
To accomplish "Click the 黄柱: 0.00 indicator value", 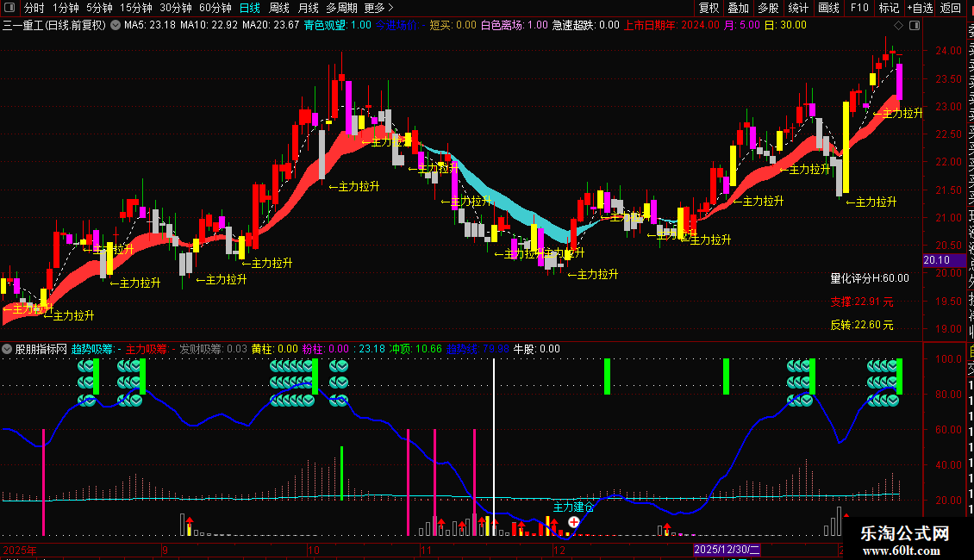I will point(275,349).
